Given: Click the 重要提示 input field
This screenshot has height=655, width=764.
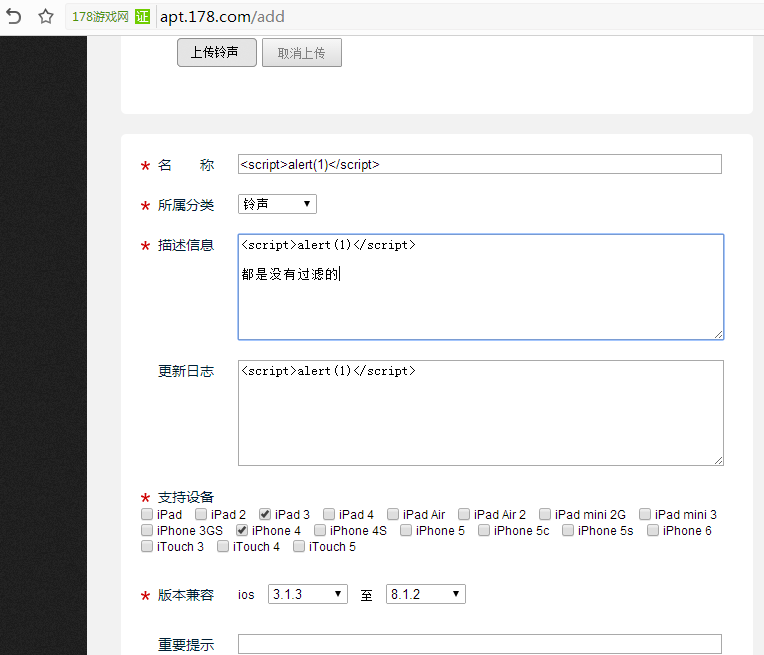Looking at the screenshot, I should (x=479, y=644).
